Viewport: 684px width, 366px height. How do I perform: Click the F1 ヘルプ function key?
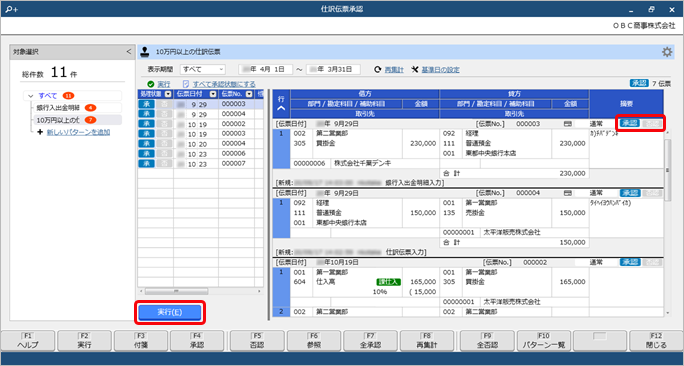[x=28, y=341]
